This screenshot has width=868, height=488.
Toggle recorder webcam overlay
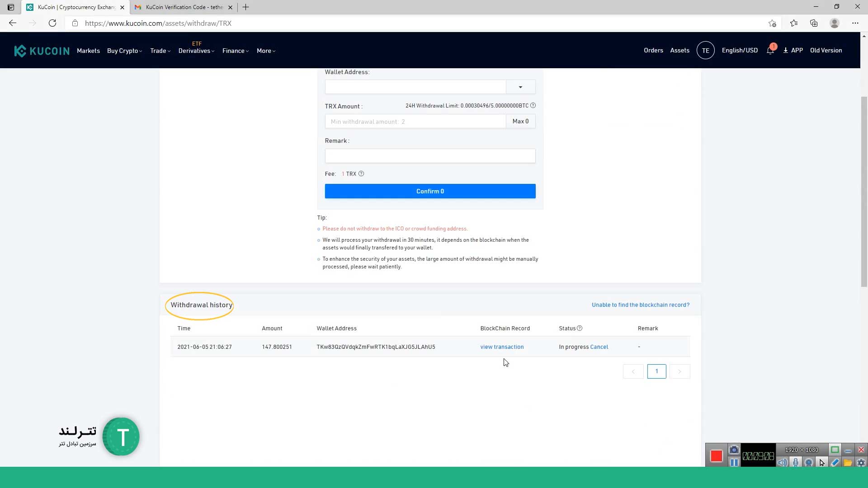click(x=809, y=462)
